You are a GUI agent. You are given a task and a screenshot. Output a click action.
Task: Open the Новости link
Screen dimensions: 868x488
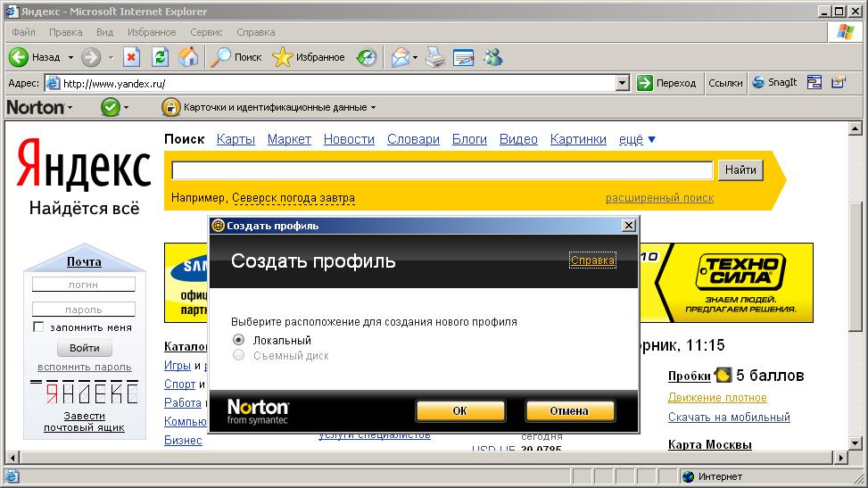coord(349,139)
